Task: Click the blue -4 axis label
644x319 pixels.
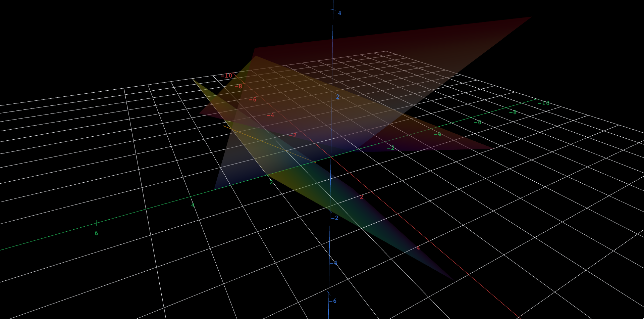Action: 334,263
